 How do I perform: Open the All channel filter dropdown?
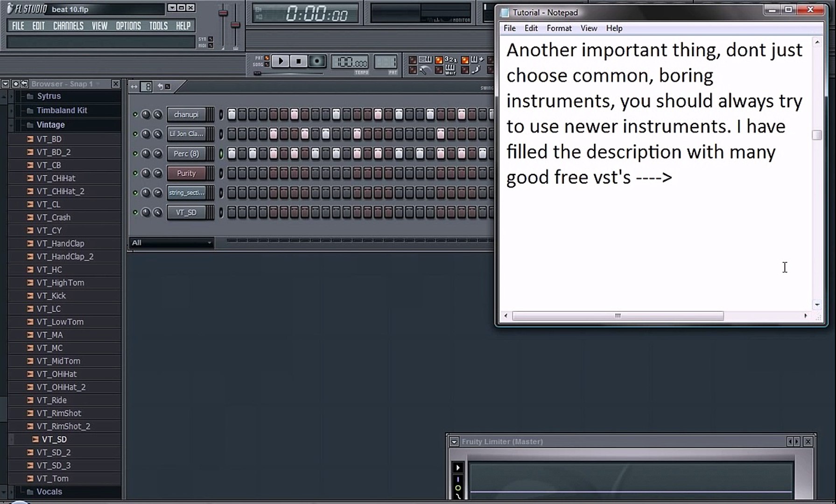tap(170, 243)
